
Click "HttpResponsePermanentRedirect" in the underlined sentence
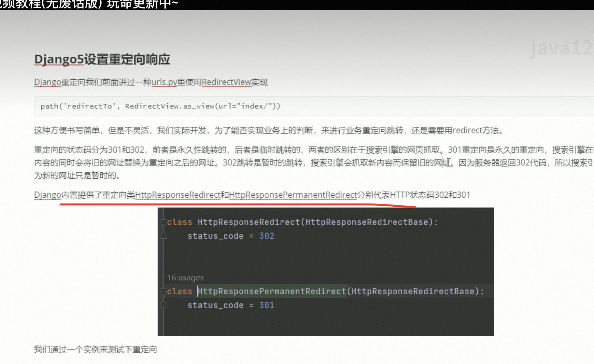293,195
